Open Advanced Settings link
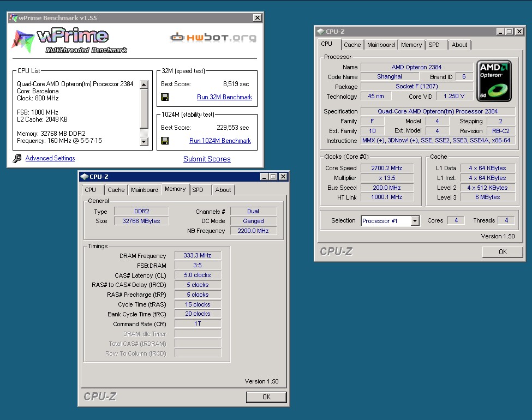Image resolution: width=532 pixels, height=420 pixels. 50,158
